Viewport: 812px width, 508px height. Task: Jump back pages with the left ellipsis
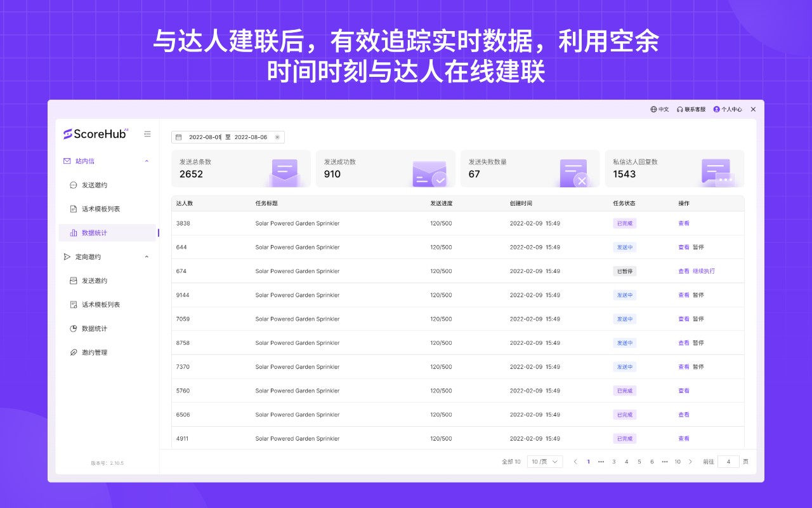coord(601,462)
